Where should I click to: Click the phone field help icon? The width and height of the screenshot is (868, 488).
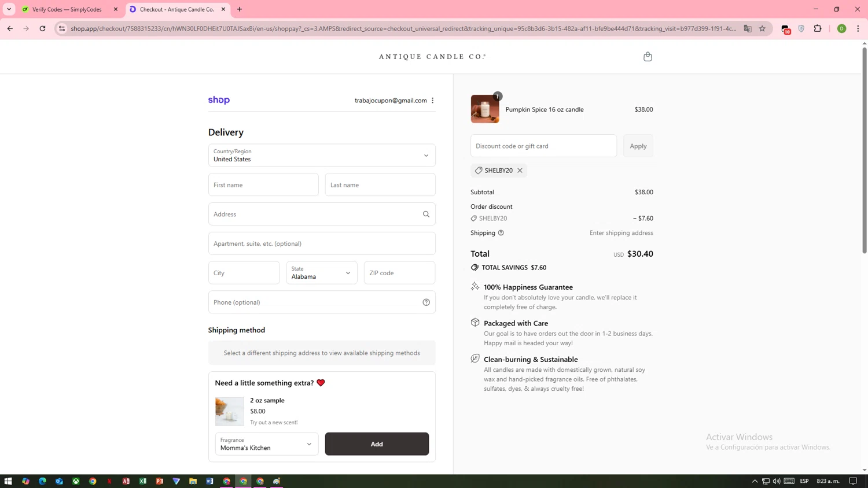pos(426,302)
